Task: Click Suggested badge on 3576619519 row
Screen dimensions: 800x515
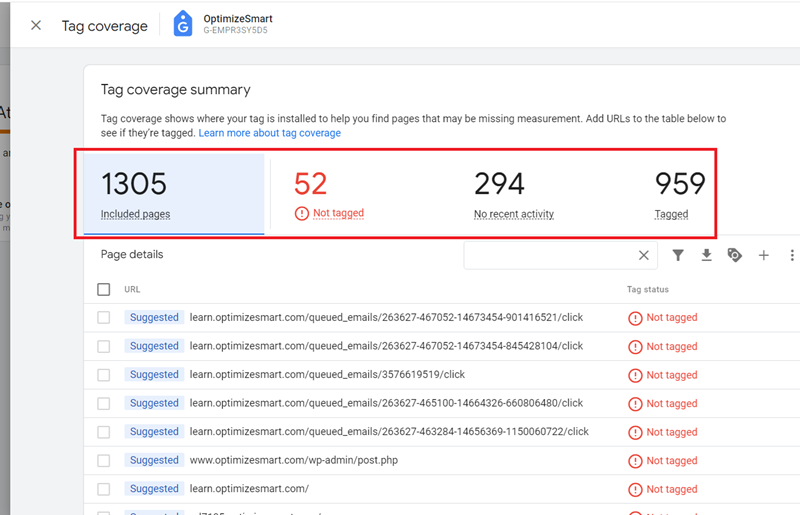Action: tap(154, 375)
